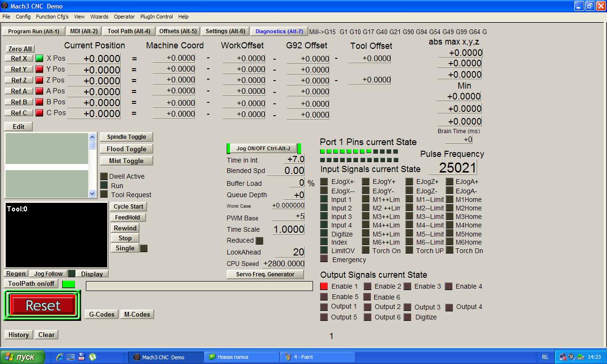Click the Show Desktop quick launch icon
This screenshot has height=364, width=607.
coord(71,357)
